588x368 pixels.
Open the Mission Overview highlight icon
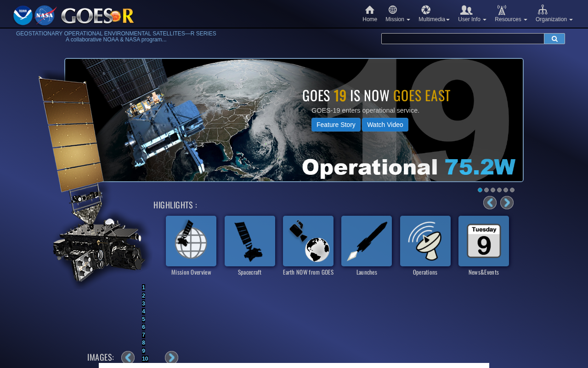(191, 241)
